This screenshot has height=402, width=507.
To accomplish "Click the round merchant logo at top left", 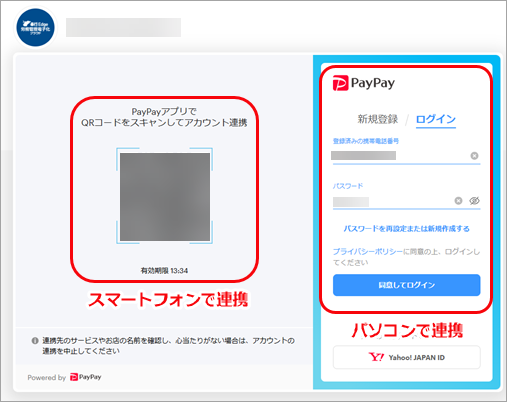I will [x=35, y=28].
